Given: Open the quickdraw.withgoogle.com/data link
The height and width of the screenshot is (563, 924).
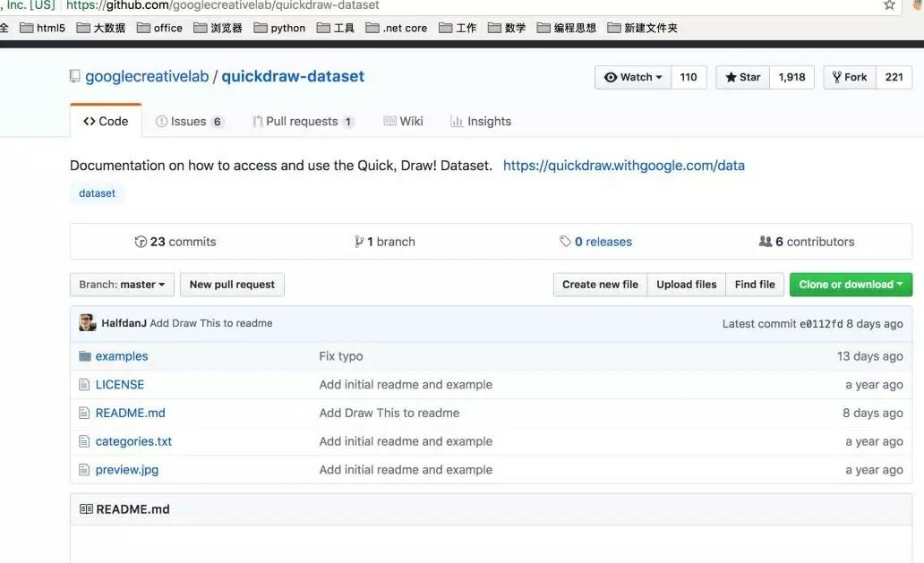Looking at the screenshot, I should (623, 166).
